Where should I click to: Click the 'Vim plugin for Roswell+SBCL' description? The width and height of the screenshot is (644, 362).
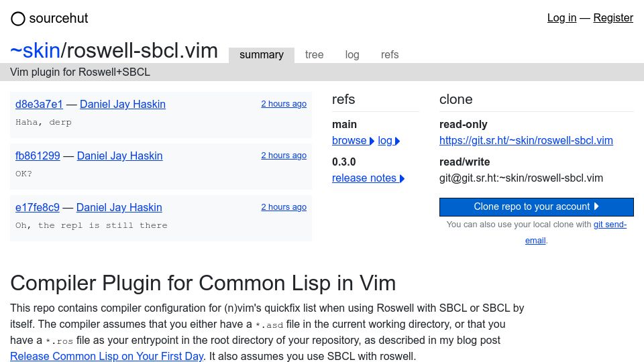[80, 72]
